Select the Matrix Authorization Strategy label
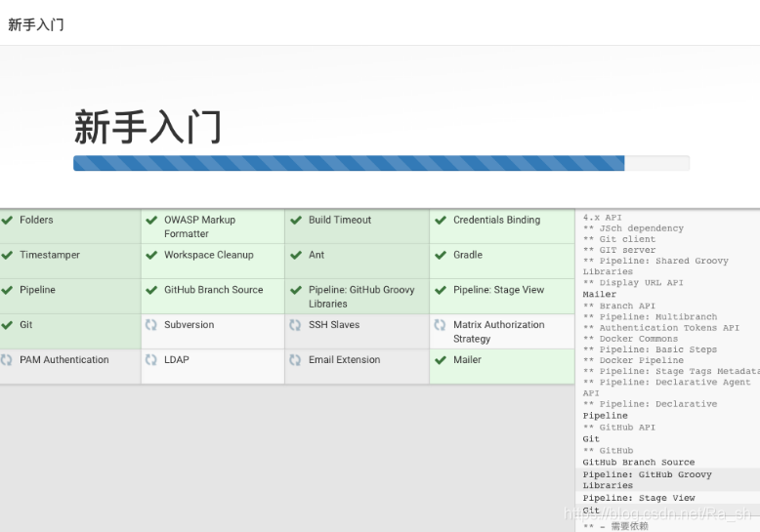The image size is (760, 532). 499,332
